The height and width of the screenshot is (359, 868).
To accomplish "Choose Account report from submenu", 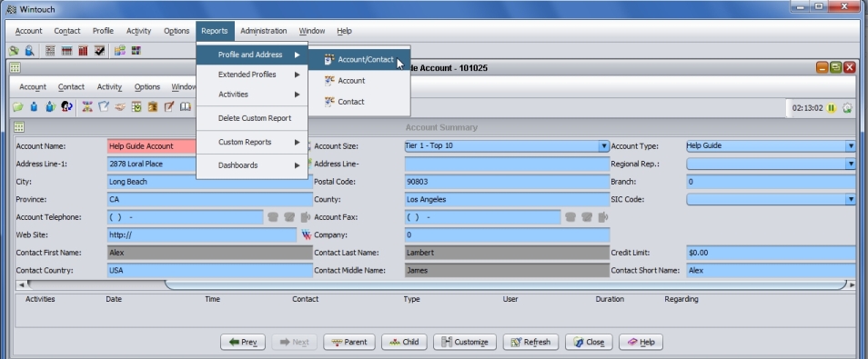I will [358, 81].
